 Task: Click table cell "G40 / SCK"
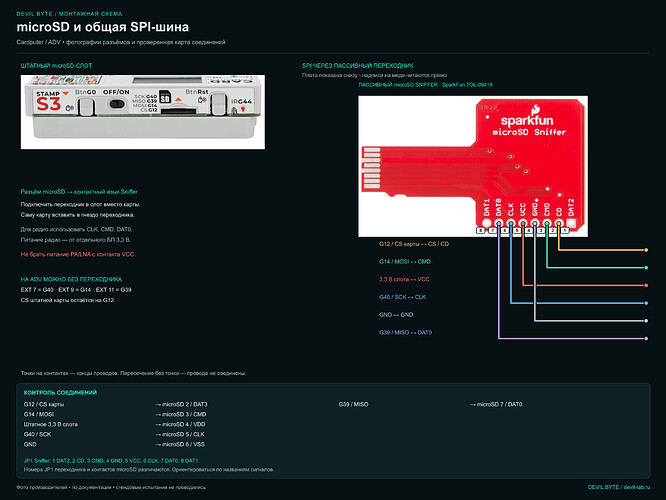[37, 435]
